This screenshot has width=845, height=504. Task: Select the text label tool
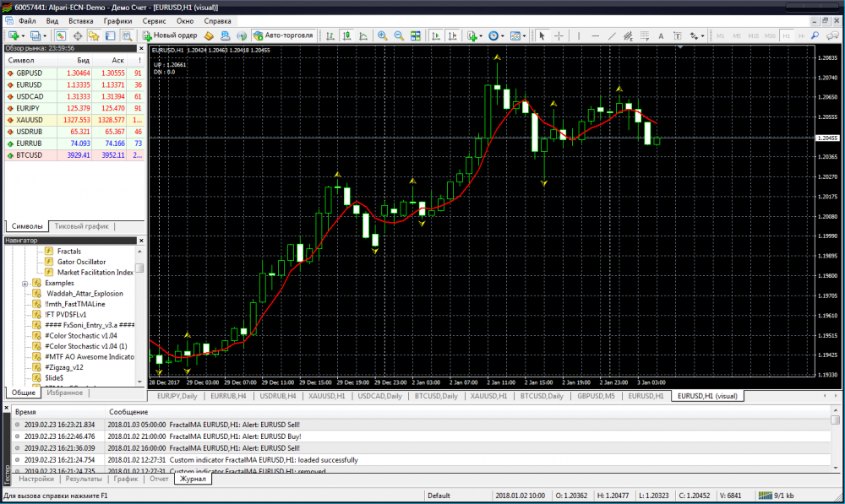pos(678,35)
